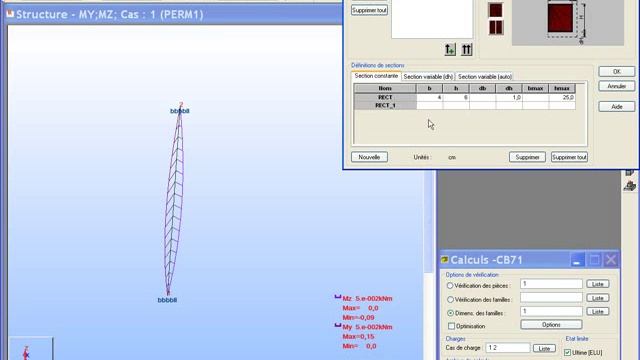Select the single dark-red rectangle section type icon
Screen dimensions: 640x360
click(x=496, y=10)
